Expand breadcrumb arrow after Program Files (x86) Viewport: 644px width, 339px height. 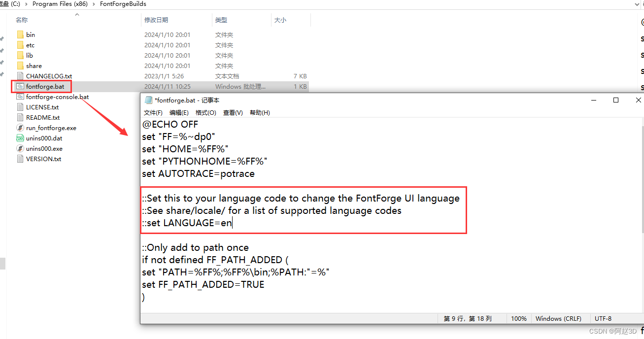pyautogui.click(x=94, y=4)
